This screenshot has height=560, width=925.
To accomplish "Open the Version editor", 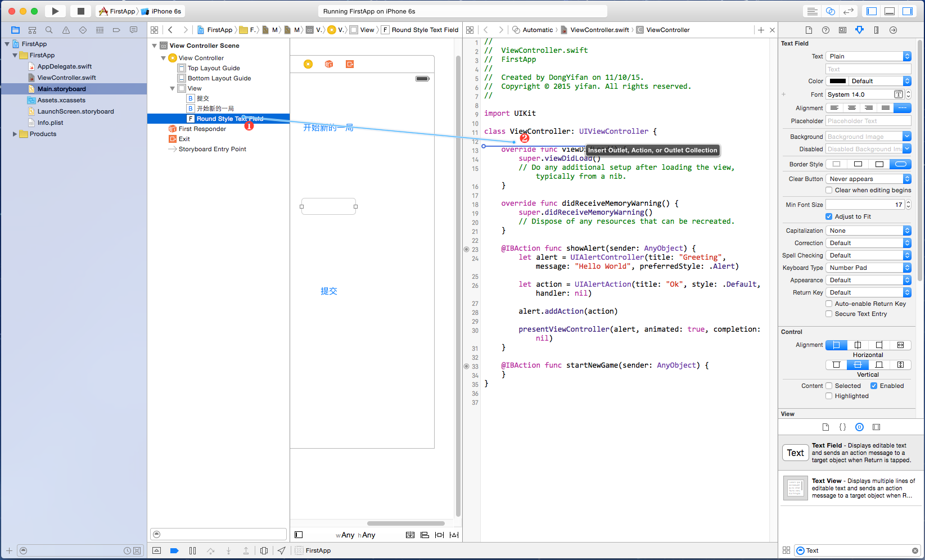I will 849,11.
